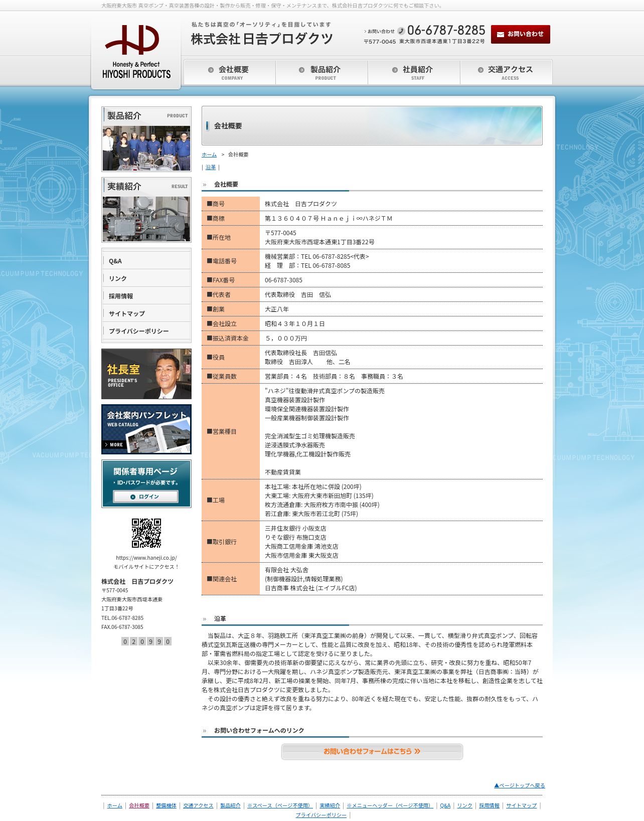Click the phone icon beside 06-6787-8285
This screenshot has height=821, width=644.
[x=401, y=31]
